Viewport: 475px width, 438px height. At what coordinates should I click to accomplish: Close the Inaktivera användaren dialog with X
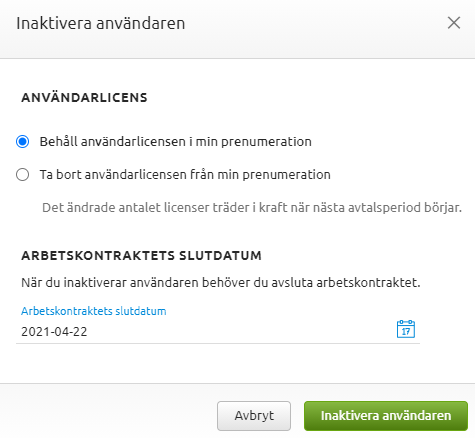tap(454, 23)
